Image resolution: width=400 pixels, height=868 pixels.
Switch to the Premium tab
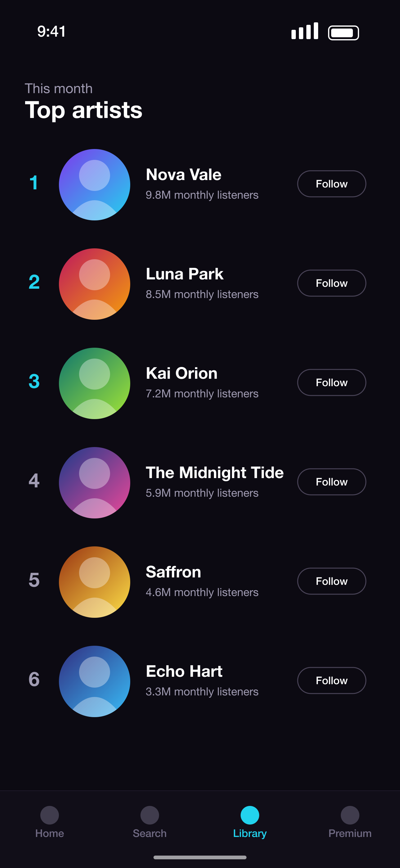[350, 822]
